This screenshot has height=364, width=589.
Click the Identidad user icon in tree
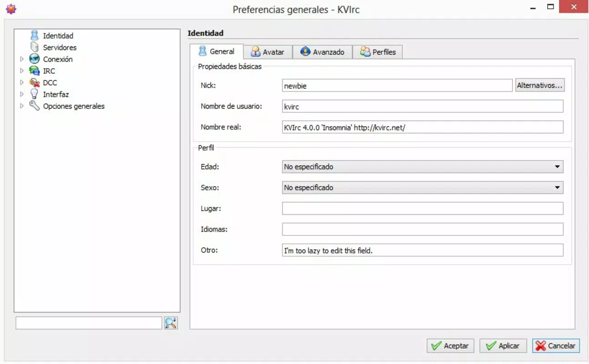pos(35,35)
